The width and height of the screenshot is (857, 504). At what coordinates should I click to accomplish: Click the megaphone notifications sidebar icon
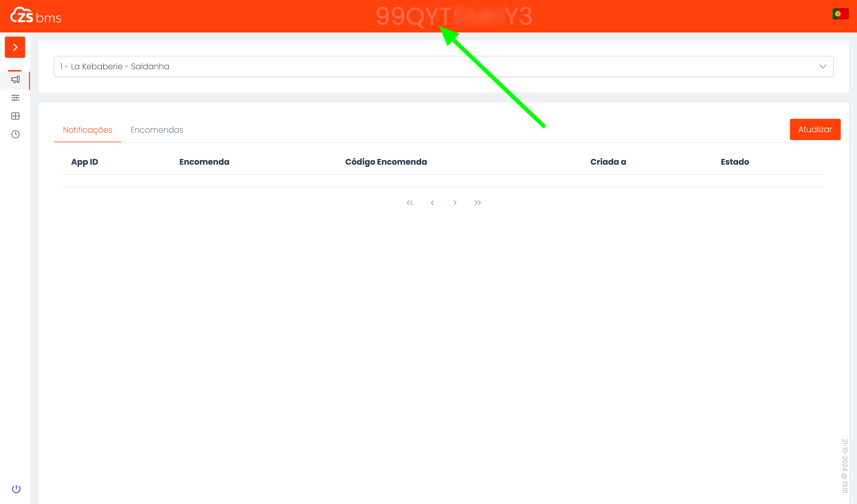click(x=15, y=79)
